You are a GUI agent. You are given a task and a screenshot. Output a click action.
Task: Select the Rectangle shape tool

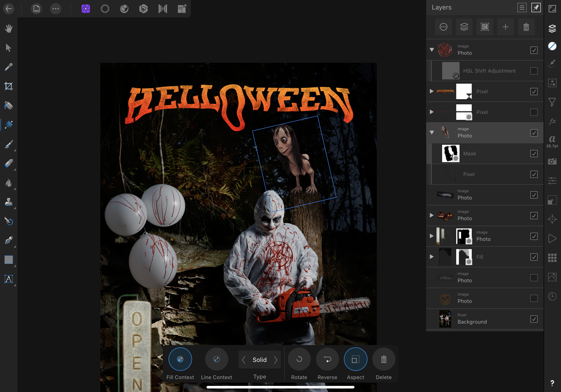tap(8, 260)
